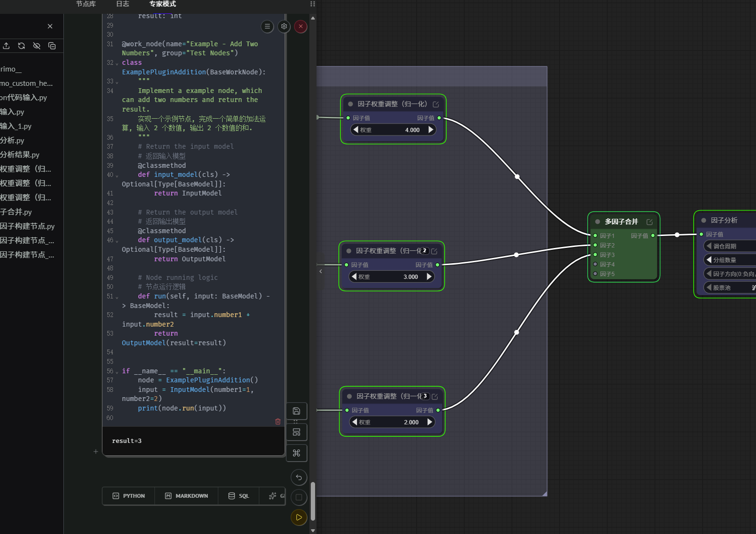Click the save icon button
This screenshot has width=756, height=534.
point(296,411)
